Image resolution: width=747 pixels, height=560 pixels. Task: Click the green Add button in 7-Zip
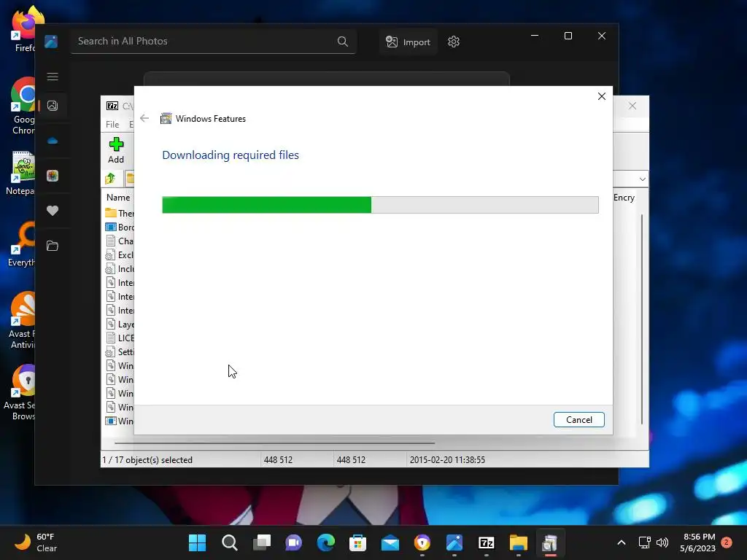[116, 150]
